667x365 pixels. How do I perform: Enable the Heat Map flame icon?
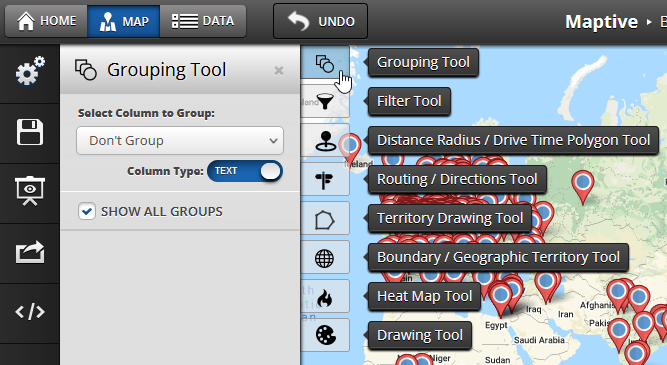325,297
